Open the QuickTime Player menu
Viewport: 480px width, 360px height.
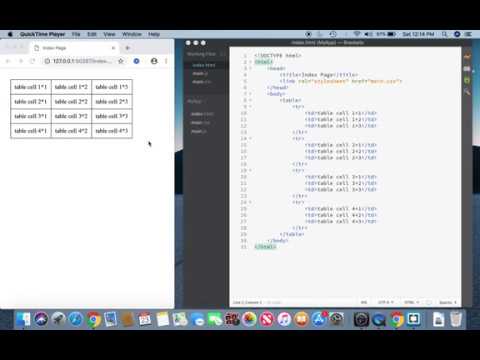pyautogui.click(x=42, y=34)
